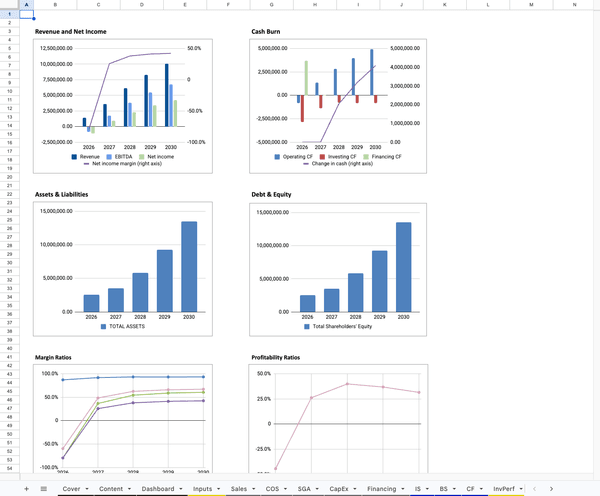Open the Sales tab dropdown arrow
The height and width of the screenshot is (496, 600).
(x=254, y=488)
